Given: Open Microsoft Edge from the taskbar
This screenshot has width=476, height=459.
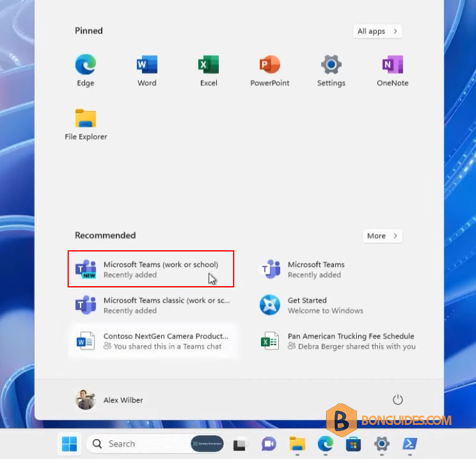Looking at the screenshot, I should [x=325, y=444].
